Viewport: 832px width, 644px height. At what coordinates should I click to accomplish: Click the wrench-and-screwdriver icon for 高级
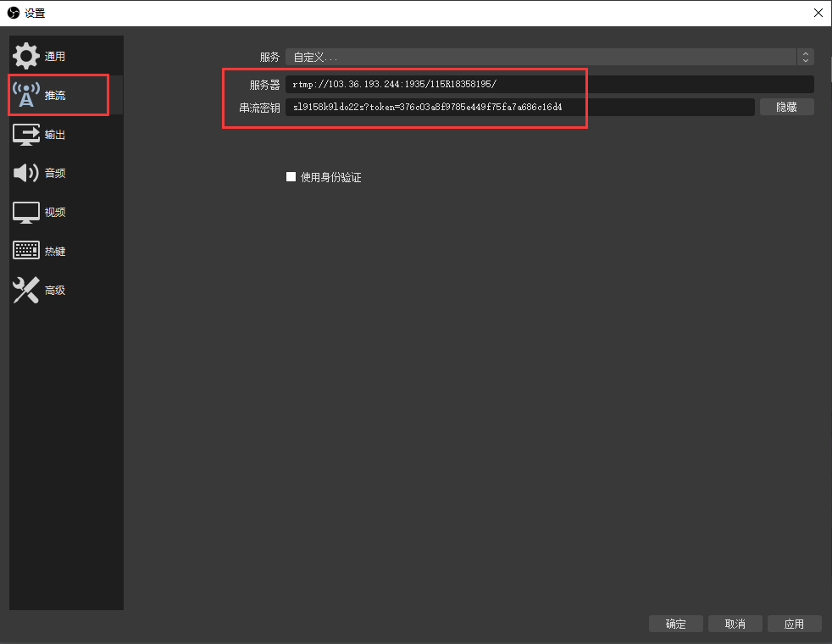[x=25, y=290]
